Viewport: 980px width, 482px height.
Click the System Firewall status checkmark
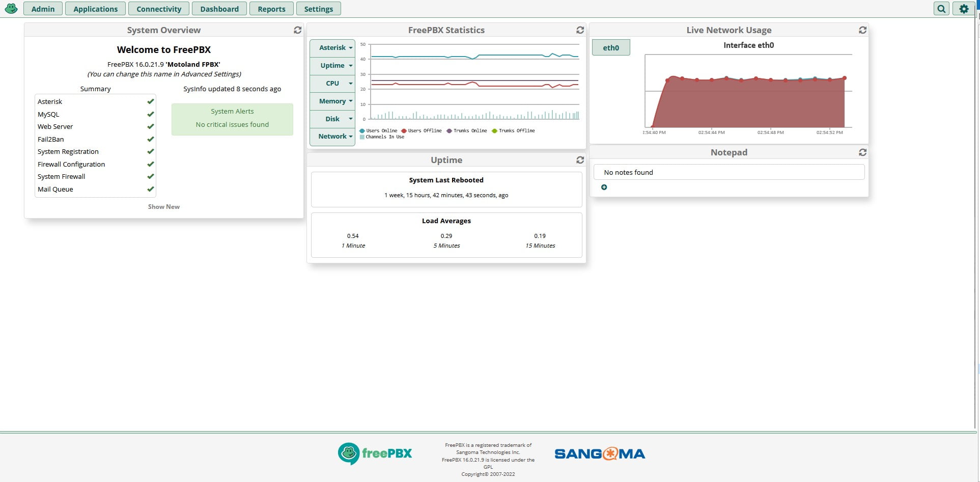click(x=151, y=176)
